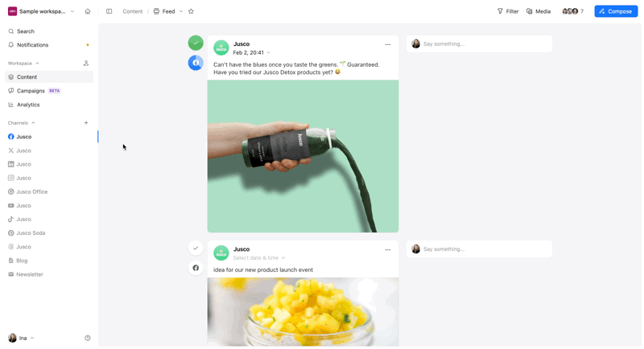The width and height of the screenshot is (644, 349).
Task: Toggle the sidebar panel icon
Action: (109, 11)
